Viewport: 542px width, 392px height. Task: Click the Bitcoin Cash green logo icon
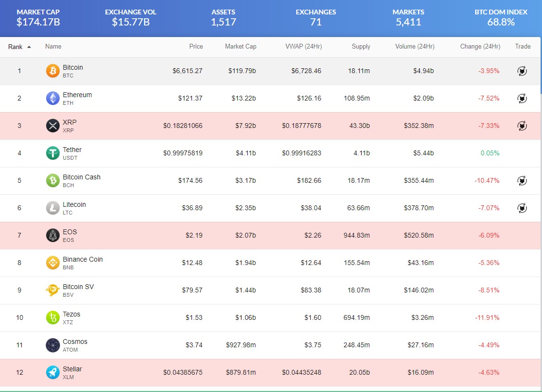(53, 180)
